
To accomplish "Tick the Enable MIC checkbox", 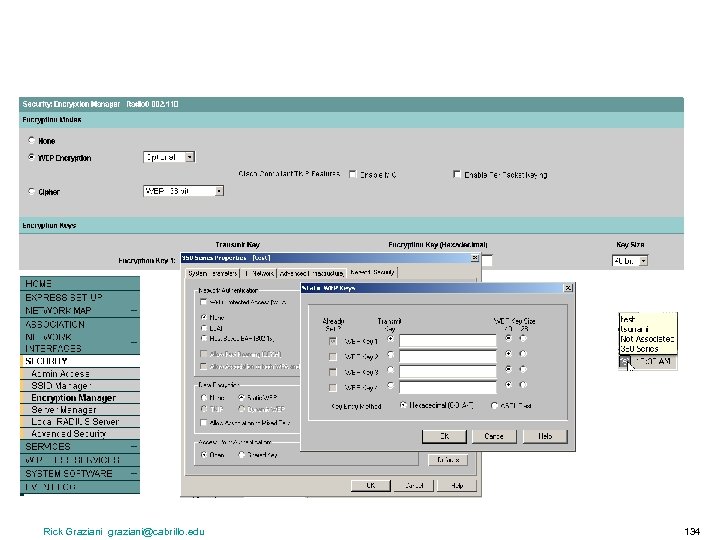I will pyautogui.click(x=353, y=174).
